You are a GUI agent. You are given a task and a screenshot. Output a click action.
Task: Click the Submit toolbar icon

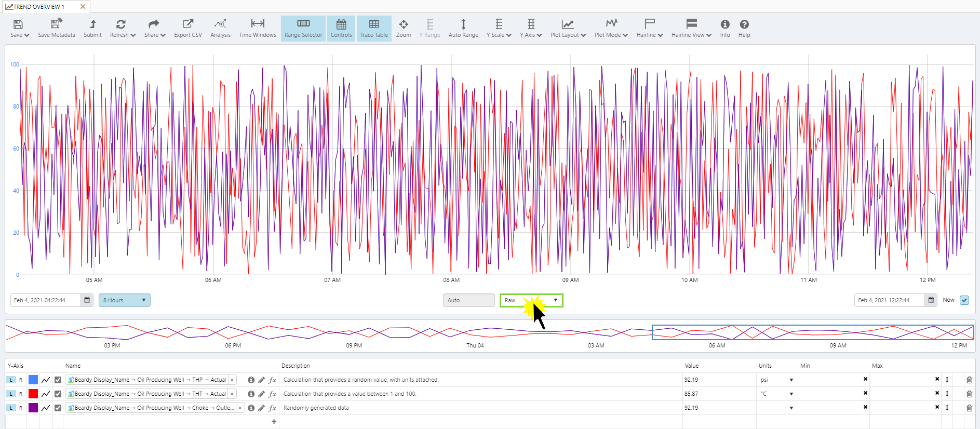pos(92,28)
